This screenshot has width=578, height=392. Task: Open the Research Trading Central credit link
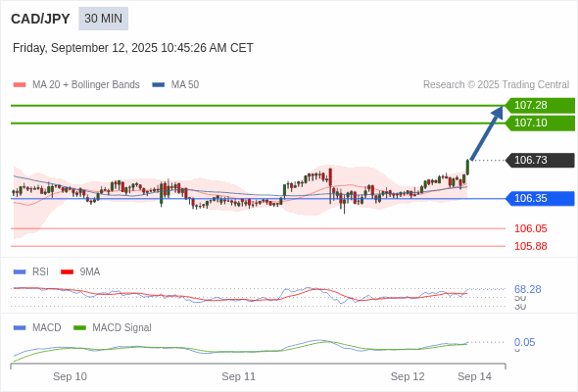coord(496,85)
